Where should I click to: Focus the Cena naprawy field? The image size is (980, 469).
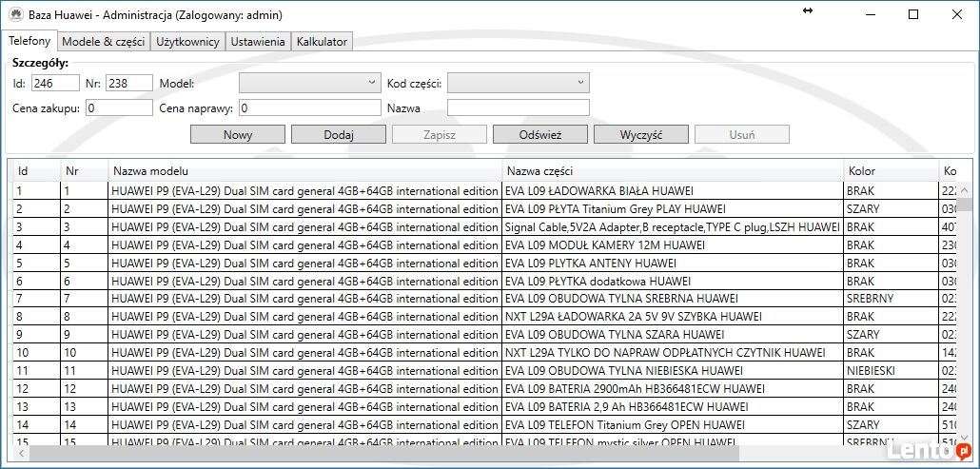click(310, 108)
